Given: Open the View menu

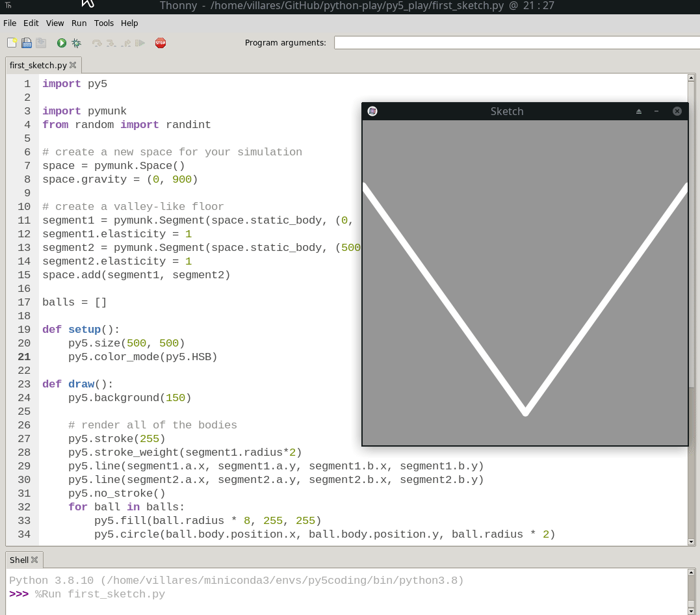Looking at the screenshot, I should click(55, 23).
